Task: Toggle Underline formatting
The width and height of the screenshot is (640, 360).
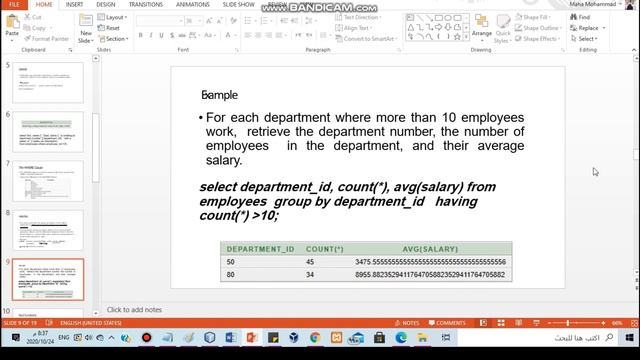Action: click(x=161, y=36)
